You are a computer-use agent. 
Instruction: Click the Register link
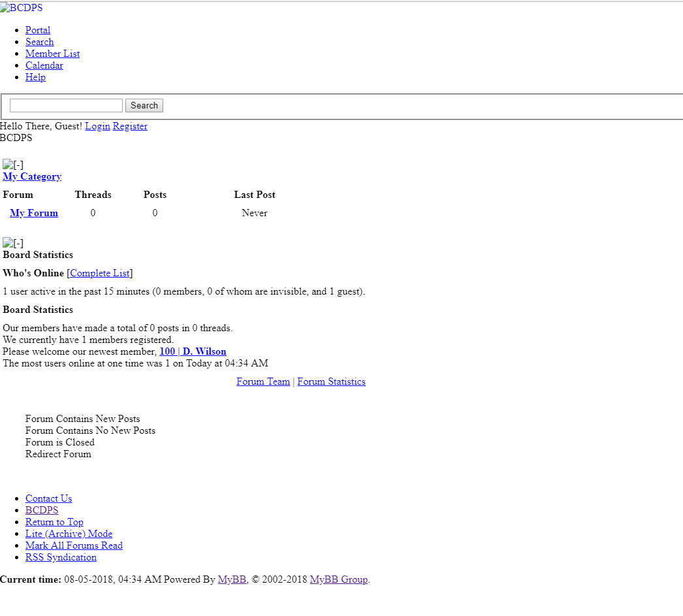[x=130, y=126]
